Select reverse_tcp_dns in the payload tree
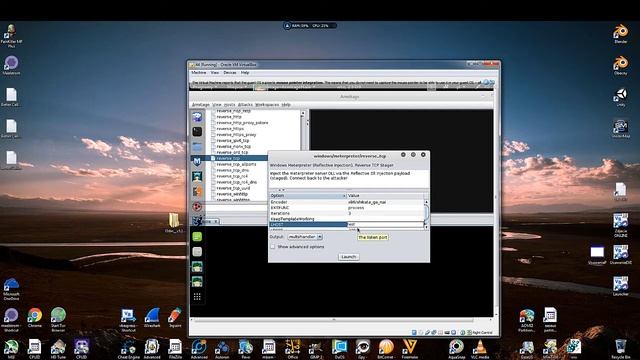Viewport: 640px width, 360px height. [x=233, y=170]
